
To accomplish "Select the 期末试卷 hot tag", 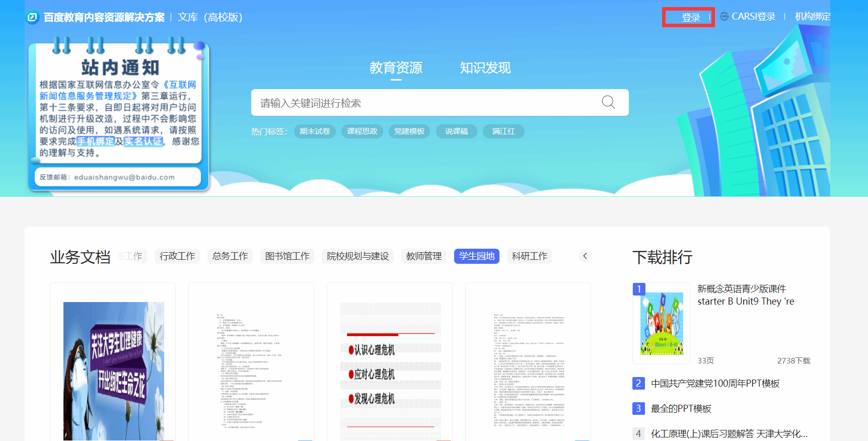I will coord(315,131).
